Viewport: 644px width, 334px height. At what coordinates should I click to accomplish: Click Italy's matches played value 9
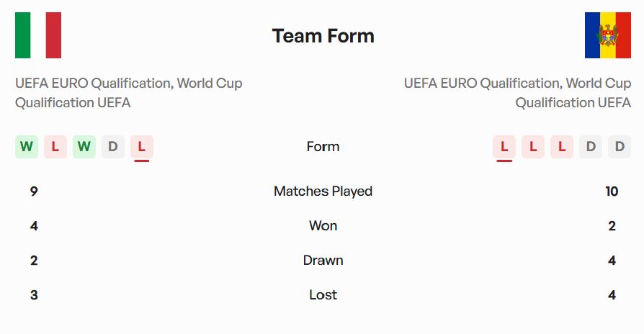click(34, 191)
